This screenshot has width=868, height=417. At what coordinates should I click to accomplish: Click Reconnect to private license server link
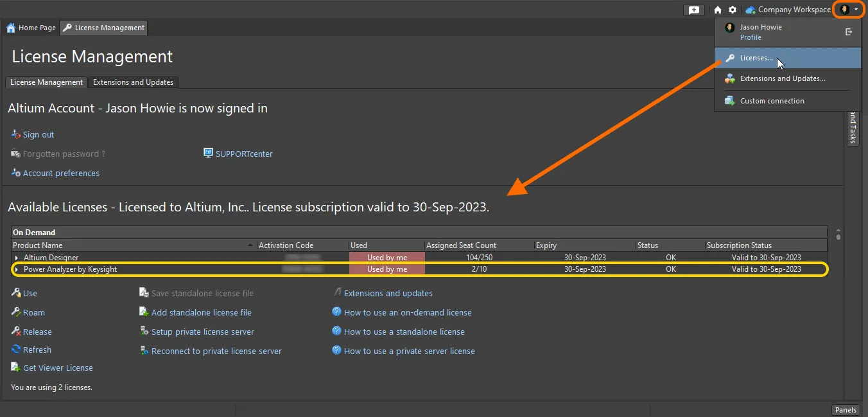[x=216, y=351]
